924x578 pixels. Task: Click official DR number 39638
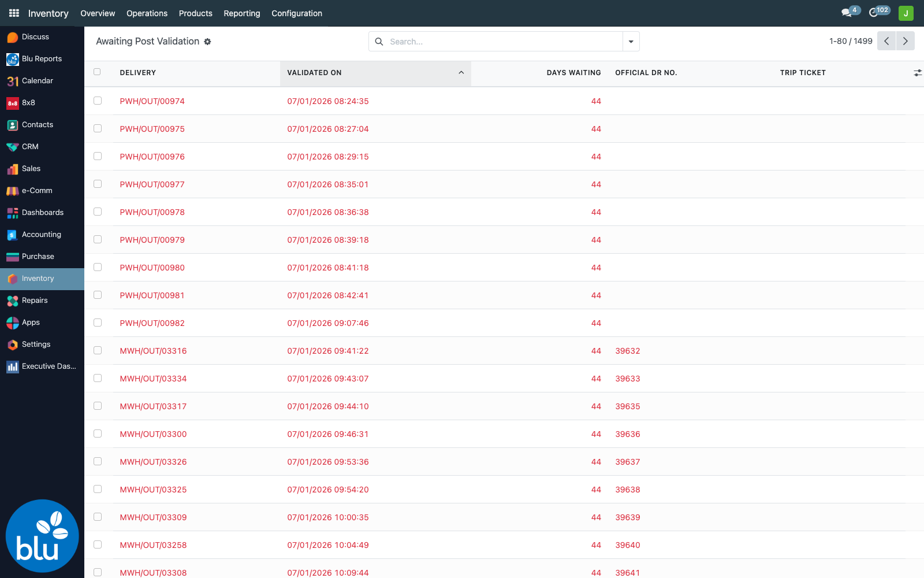click(628, 490)
